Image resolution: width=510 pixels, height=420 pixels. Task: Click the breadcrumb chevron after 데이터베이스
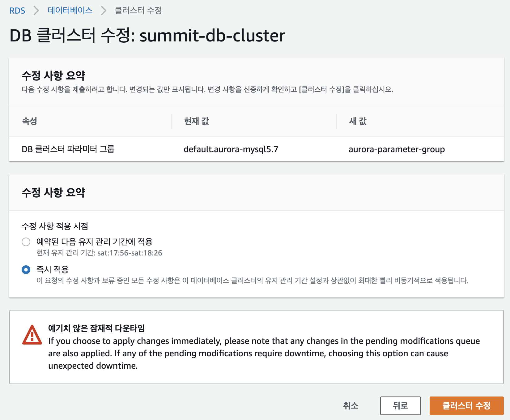pos(104,11)
